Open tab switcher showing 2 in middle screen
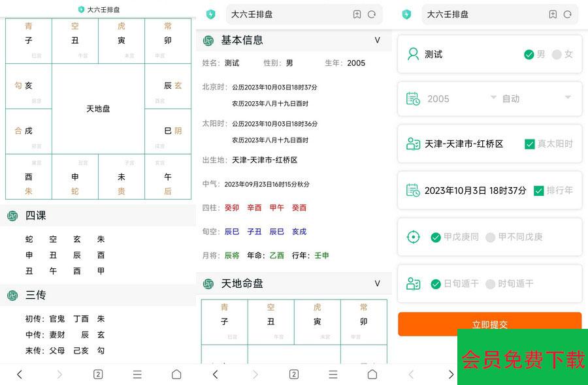Viewport: 588px width, 385px height. point(294,374)
